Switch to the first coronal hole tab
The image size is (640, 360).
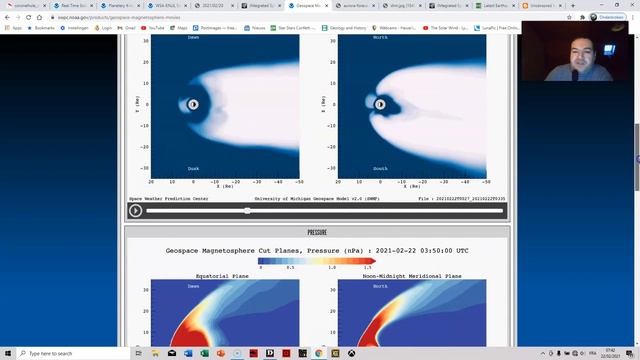tap(26, 6)
